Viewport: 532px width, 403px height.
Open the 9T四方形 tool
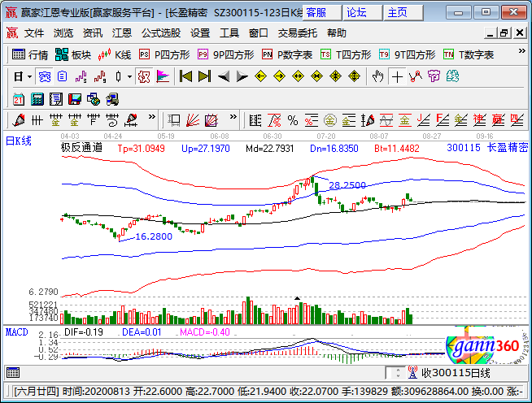click(x=408, y=54)
